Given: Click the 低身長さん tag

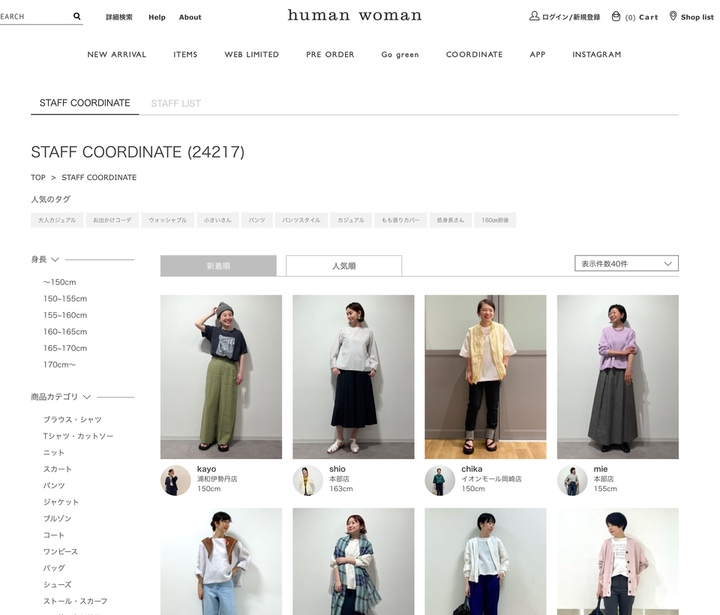Looking at the screenshot, I should click(x=450, y=220).
